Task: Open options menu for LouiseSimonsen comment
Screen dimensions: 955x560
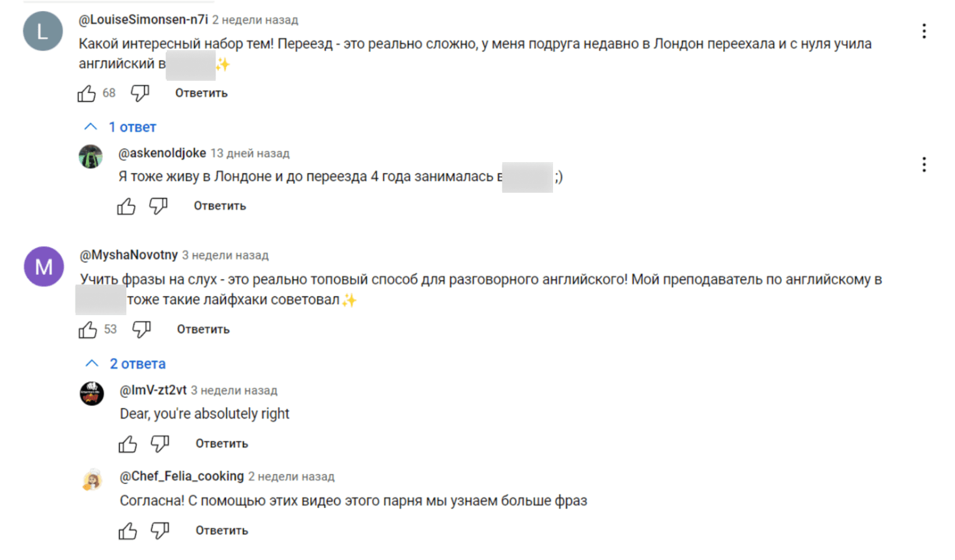Action: (x=924, y=31)
